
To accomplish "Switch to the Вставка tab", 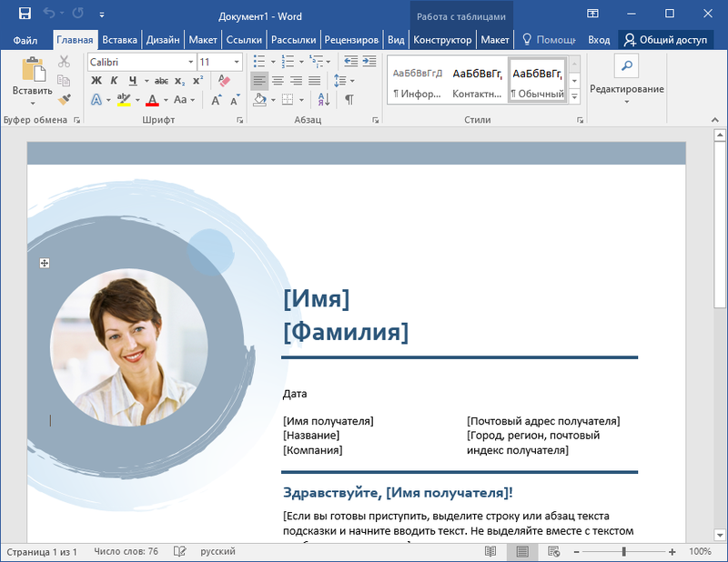I will coord(119,40).
